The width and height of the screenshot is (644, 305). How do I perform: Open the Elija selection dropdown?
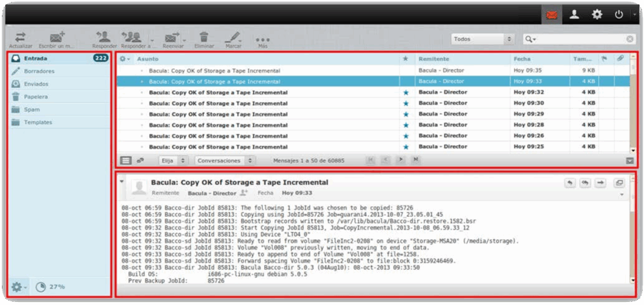coord(174,160)
